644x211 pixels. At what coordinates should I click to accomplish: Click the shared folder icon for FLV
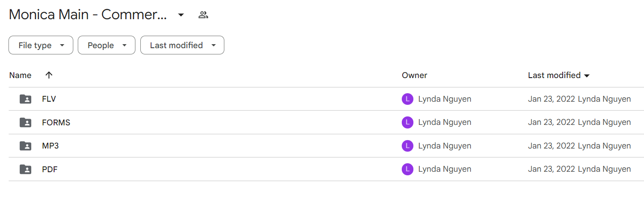(x=25, y=99)
